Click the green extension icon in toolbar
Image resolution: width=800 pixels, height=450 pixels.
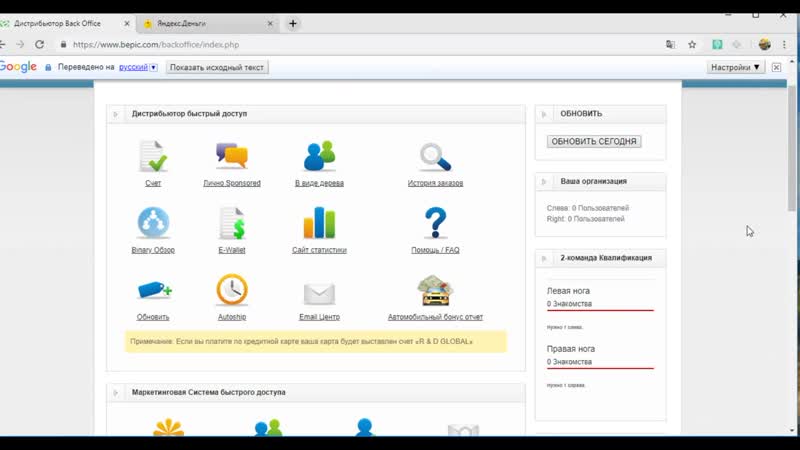pos(717,44)
